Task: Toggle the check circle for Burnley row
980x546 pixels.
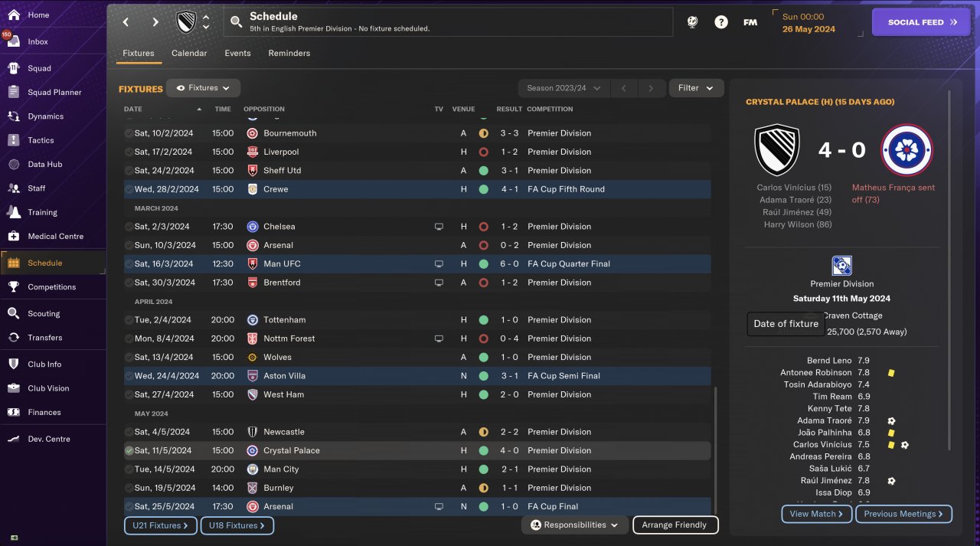Action: [x=129, y=488]
